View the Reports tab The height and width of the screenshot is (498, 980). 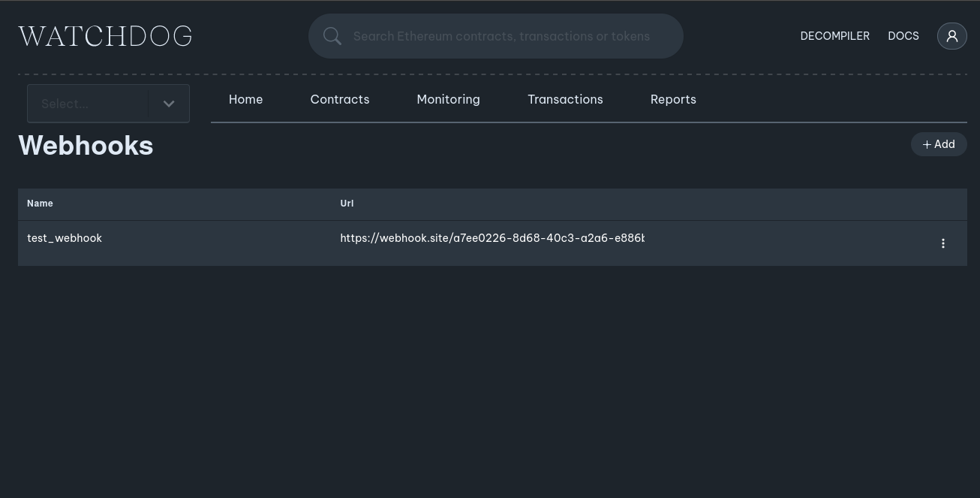pyautogui.click(x=673, y=99)
